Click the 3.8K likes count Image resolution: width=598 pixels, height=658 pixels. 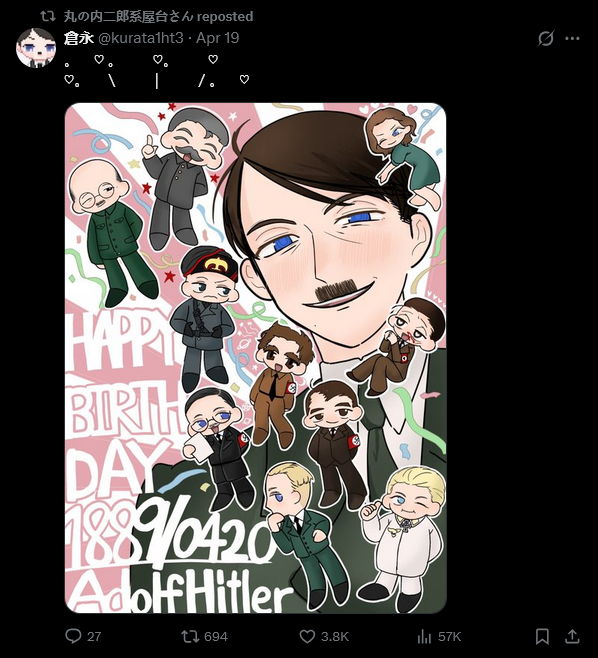(335, 637)
